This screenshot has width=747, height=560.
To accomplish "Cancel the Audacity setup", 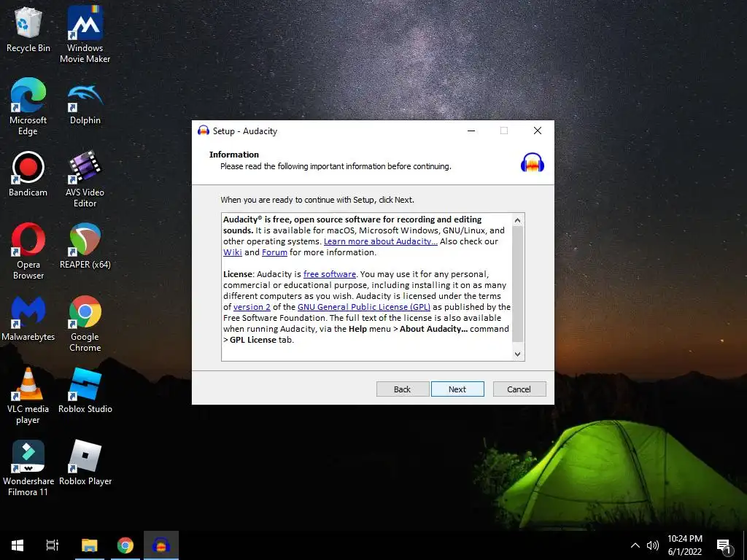I will [x=519, y=389].
